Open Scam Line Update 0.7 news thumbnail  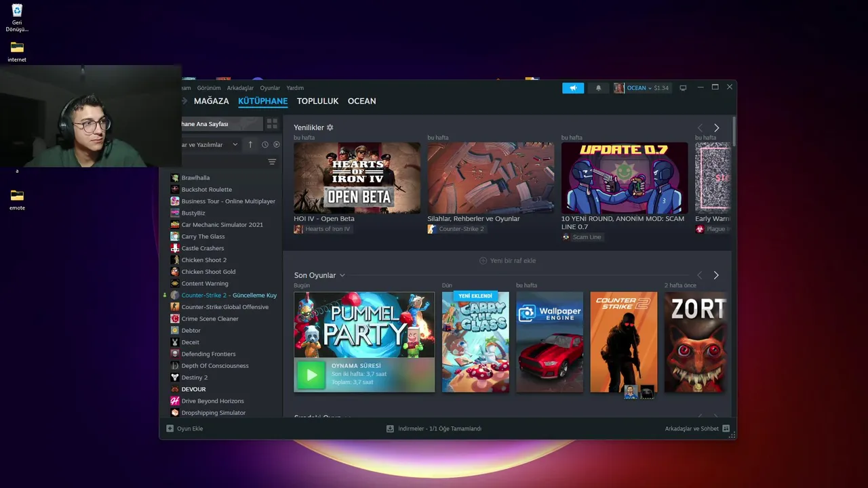pos(625,178)
